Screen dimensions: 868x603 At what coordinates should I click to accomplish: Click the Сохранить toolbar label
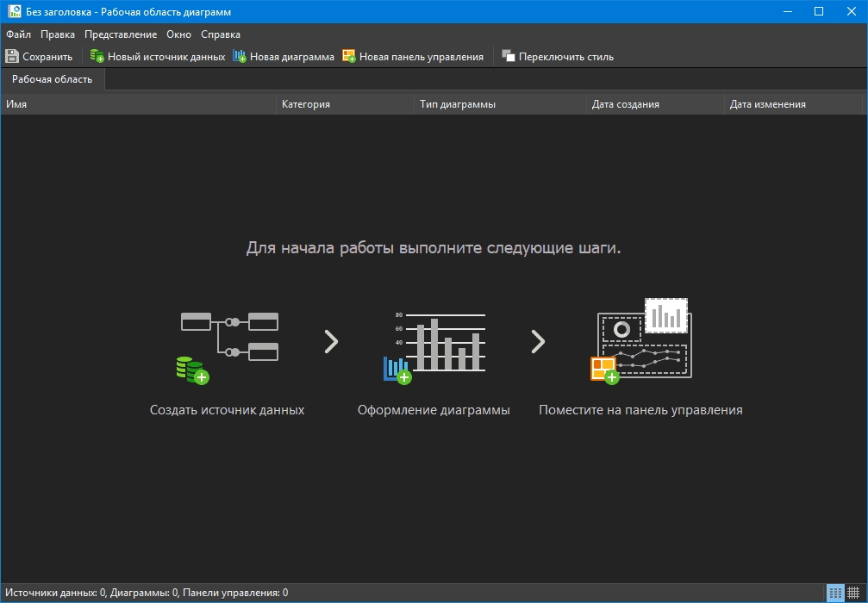pos(47,57)
